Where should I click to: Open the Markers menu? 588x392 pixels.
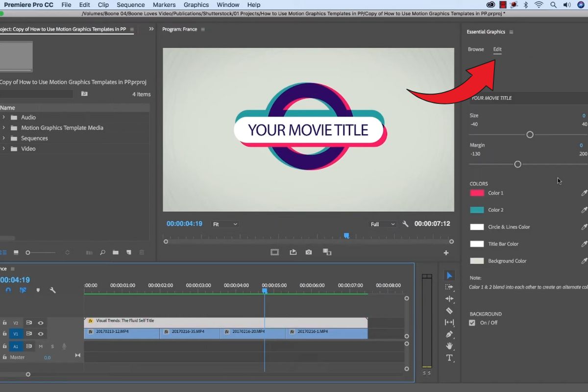coord(164,5)
